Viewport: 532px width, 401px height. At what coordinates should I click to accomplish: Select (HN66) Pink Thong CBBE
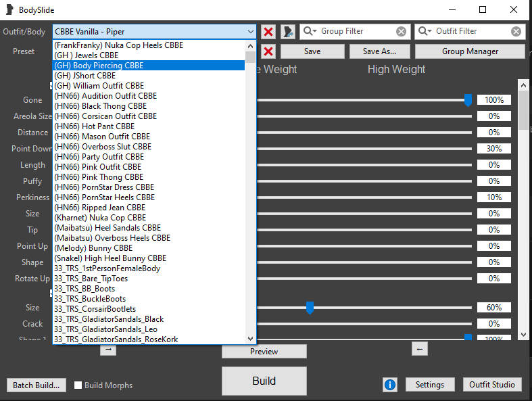pyautogui.click(x=149, y=177)
